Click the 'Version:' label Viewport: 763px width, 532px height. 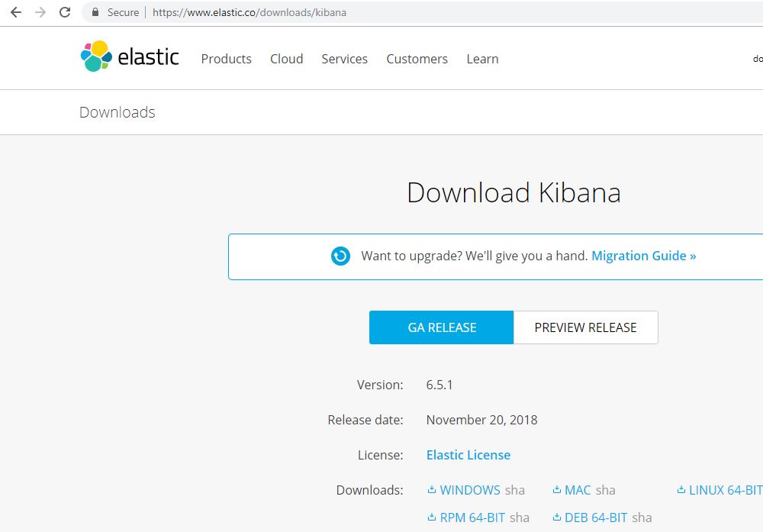coord(380,385)
